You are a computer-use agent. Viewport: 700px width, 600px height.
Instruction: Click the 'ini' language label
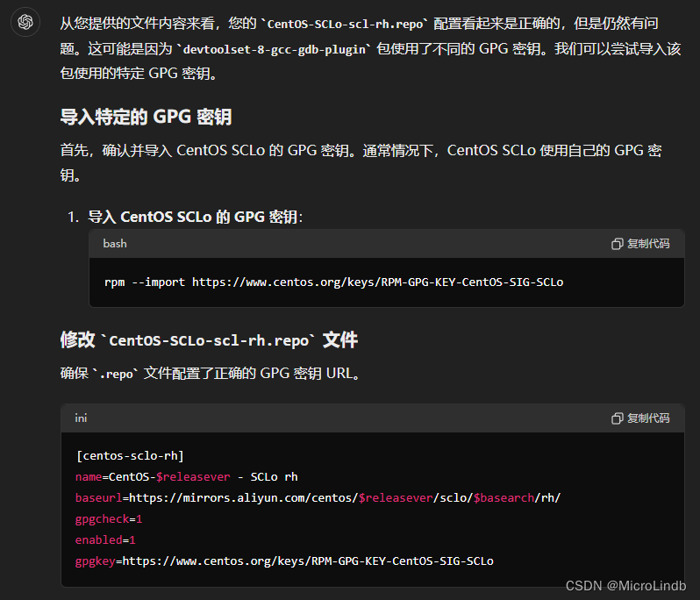[81, 418]
